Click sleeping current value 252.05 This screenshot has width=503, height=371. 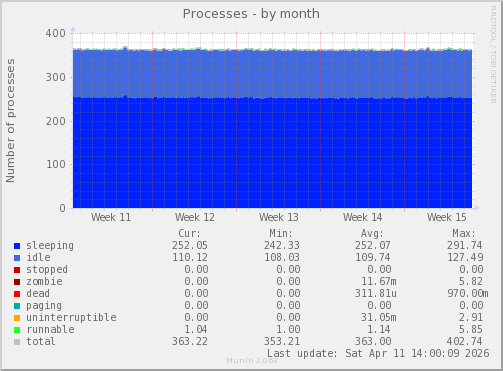[190, 246]
